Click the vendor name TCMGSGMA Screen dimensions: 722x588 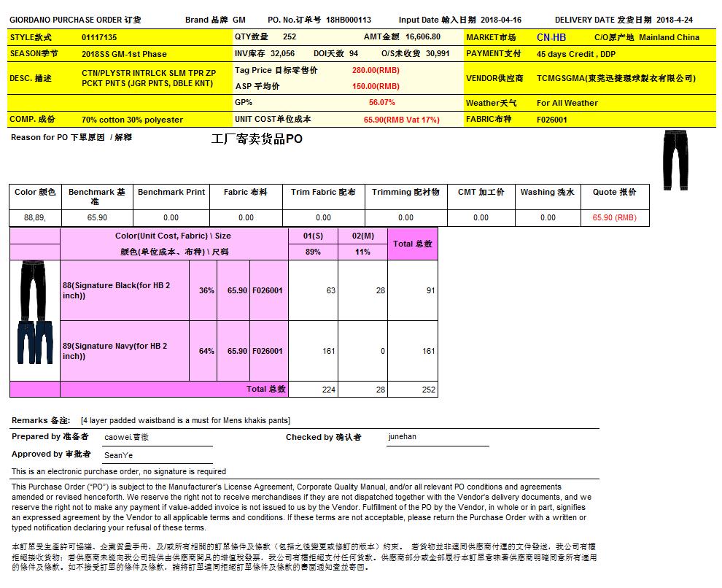(x=616, y=78)
